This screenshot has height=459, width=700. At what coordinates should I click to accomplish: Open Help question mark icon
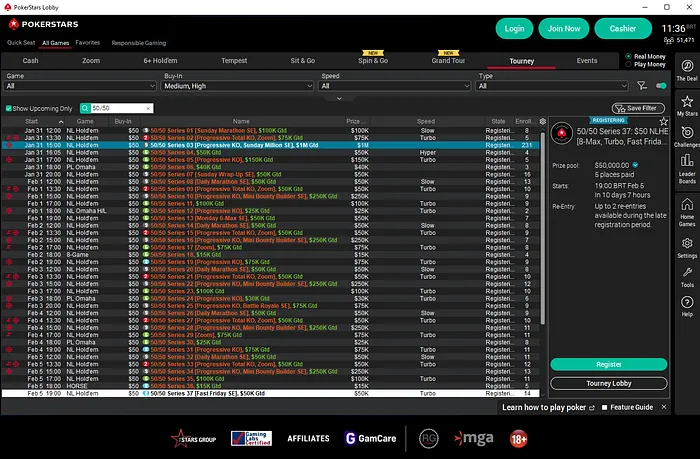pos(687,306)
